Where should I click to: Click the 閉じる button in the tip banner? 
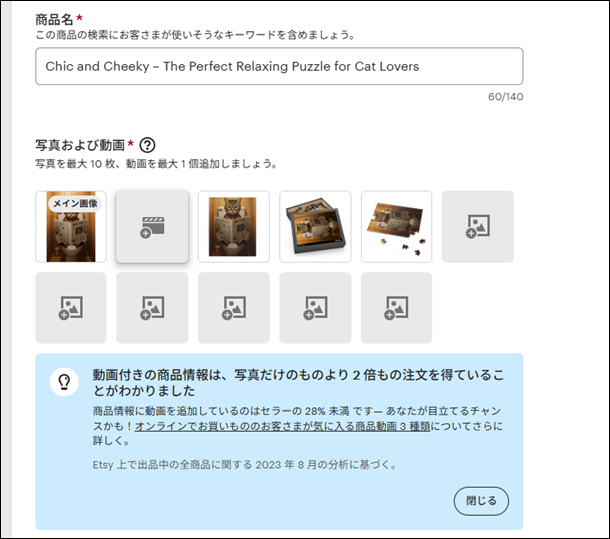(x=481, y=501)
